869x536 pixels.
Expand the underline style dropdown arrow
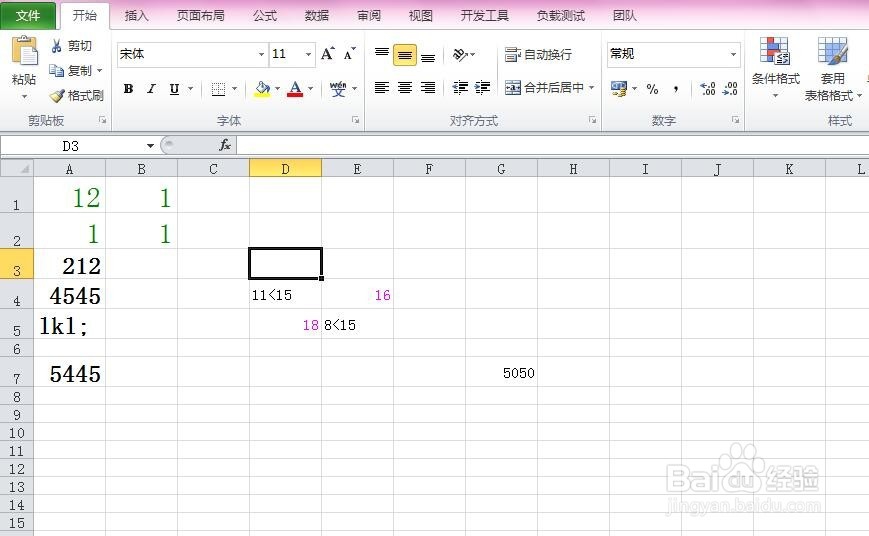(x=191, y=89)
